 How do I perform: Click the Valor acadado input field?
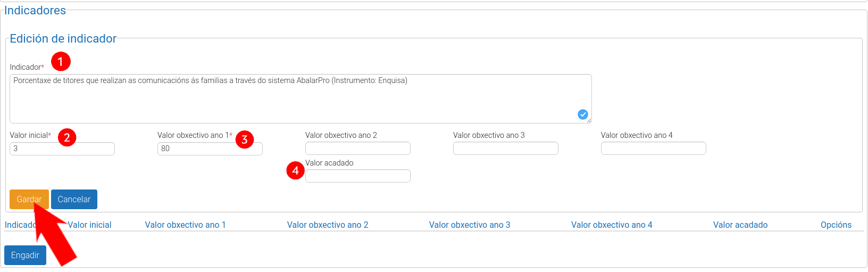point(358,176)
